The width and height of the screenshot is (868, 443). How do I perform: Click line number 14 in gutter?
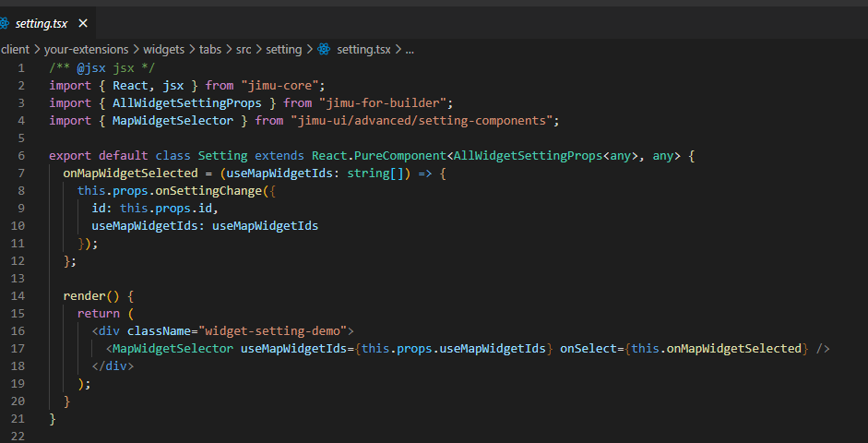click(x=18, y=295)
